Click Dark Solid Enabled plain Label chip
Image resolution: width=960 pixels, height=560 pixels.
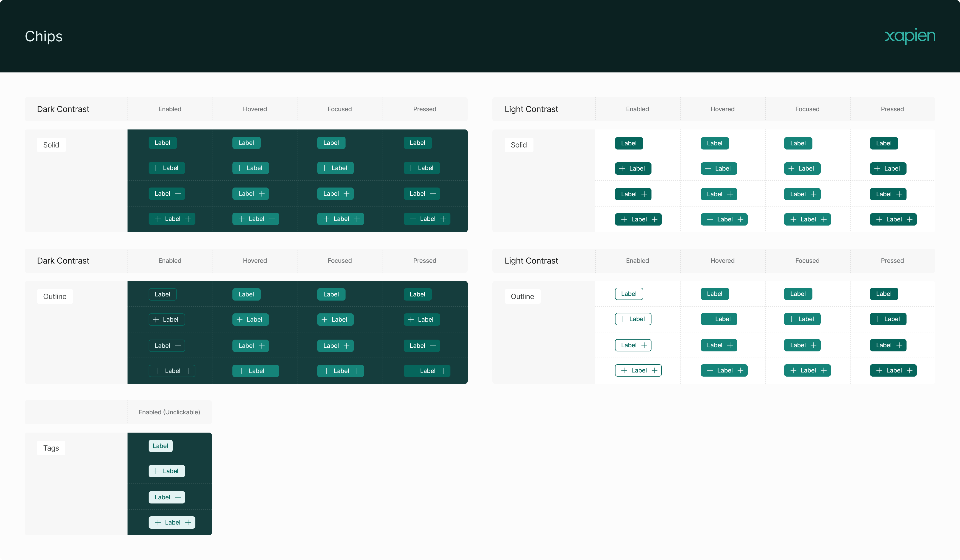click(x=162, y=143)
